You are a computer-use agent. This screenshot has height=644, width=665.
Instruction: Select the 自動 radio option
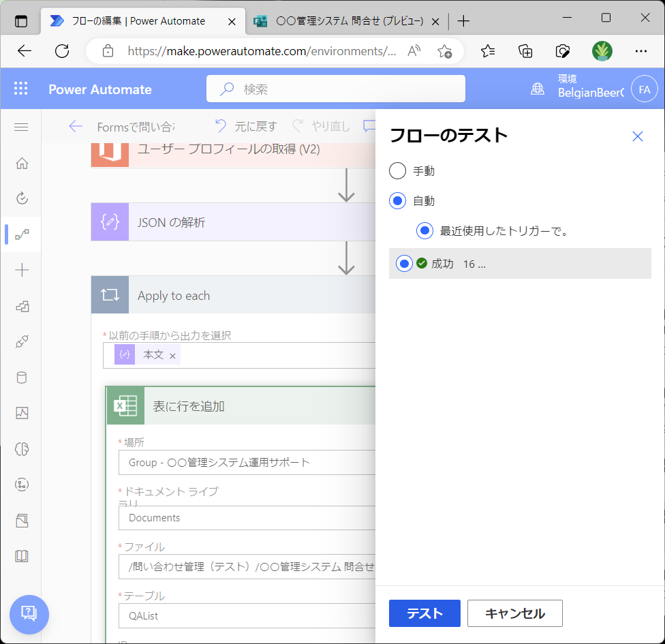pos(397,200)
